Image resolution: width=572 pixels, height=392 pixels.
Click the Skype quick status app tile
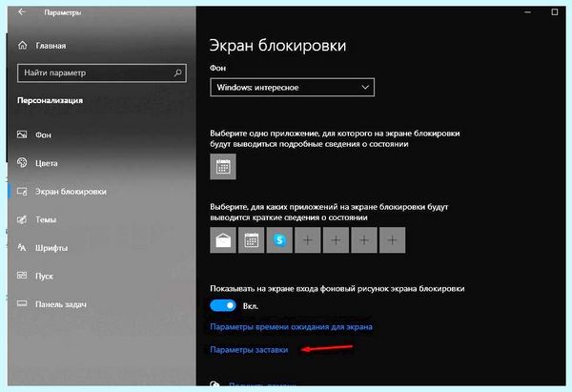point(279,240)
